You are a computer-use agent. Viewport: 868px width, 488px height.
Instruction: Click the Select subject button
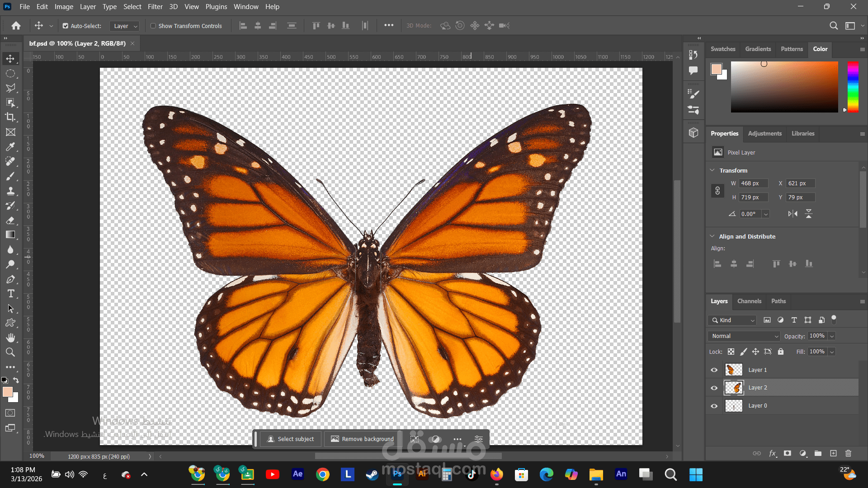[290, 439]
